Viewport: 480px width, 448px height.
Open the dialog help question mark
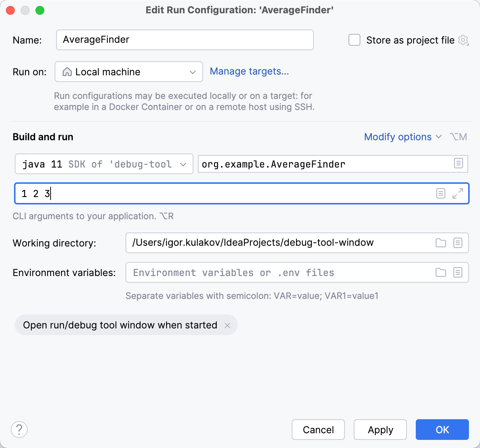19,429
